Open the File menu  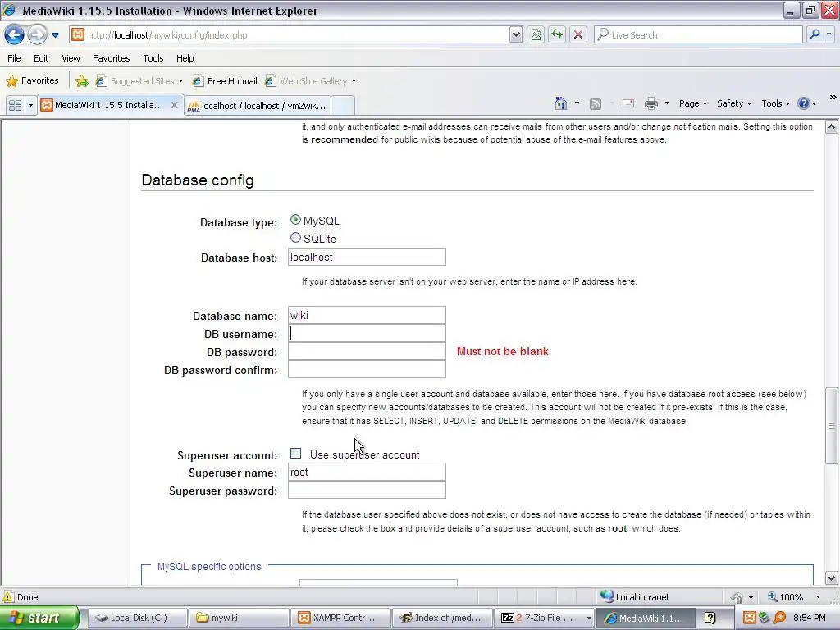(x=14, y=58)
